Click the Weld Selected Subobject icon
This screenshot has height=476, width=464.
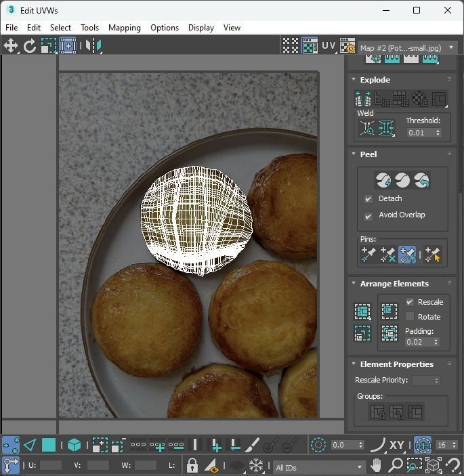pyautogui.click(x=386, y=128)
